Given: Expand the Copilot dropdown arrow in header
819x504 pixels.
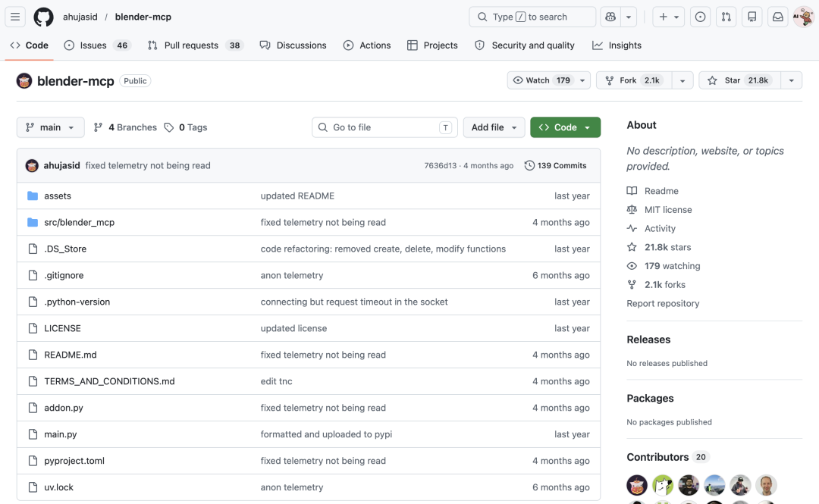Looking at the screenshot, I should 629,17.
